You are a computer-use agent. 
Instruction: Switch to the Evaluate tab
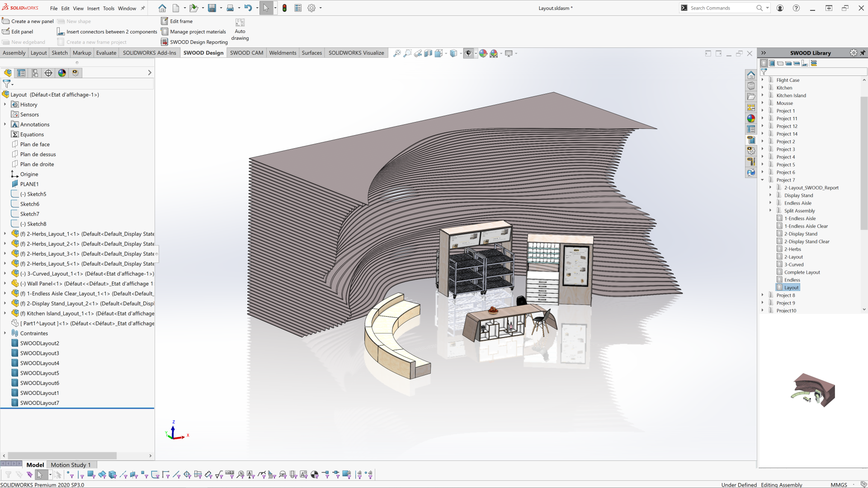coord(106,53)
